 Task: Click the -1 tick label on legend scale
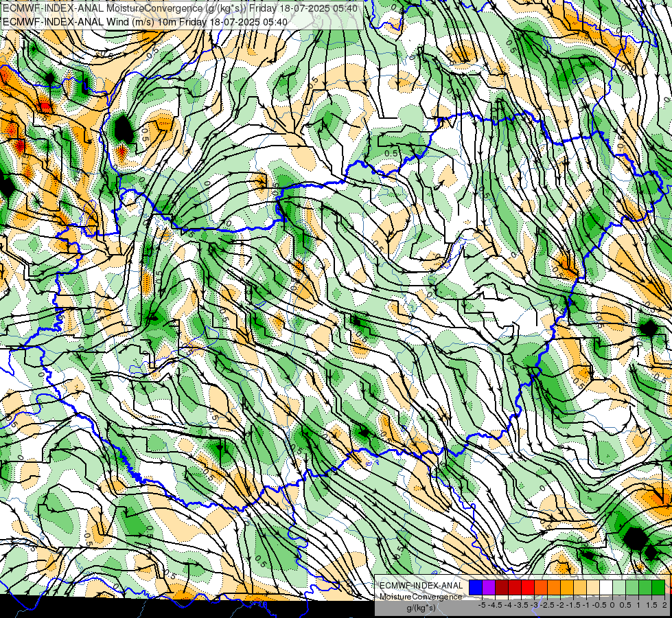click(x=586, y=605)
